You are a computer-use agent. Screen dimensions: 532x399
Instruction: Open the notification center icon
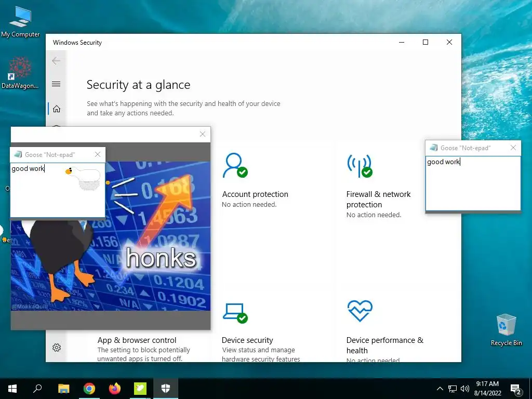516,389
